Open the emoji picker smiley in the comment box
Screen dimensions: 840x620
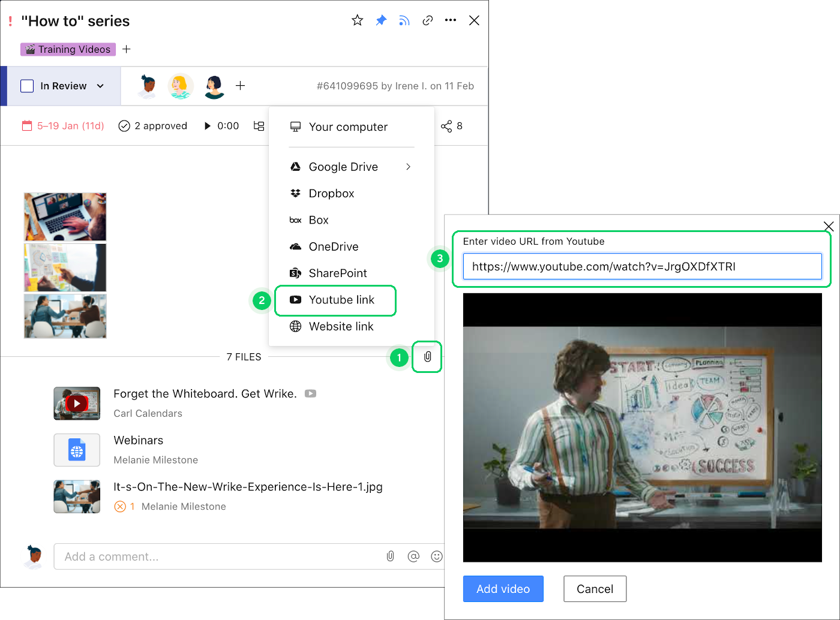coord(437,556)
